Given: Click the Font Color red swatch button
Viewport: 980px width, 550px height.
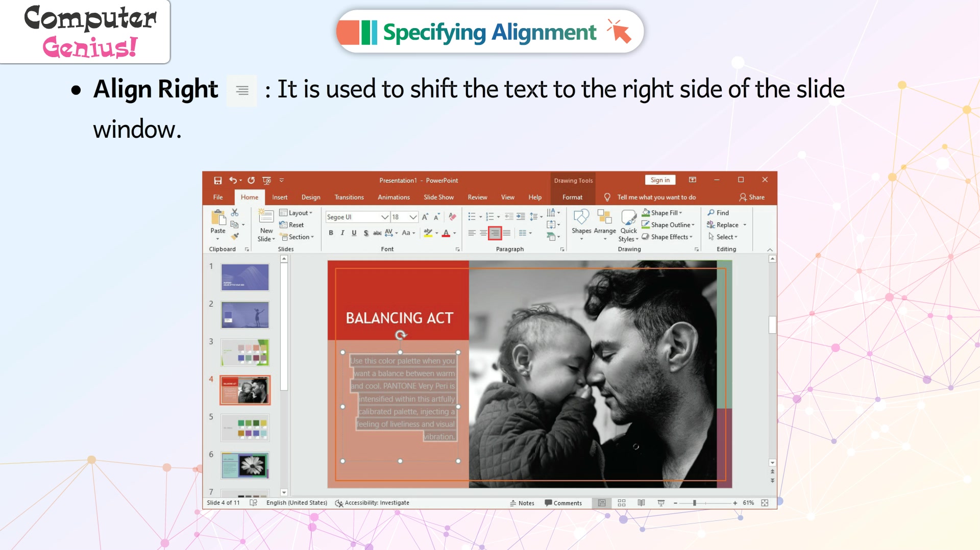Looking at the screenshot, I should point(446,233).
